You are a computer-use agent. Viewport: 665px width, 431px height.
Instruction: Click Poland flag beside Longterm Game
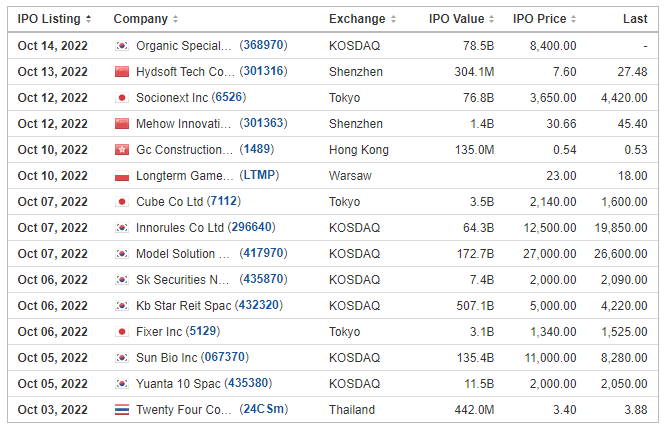click(122, 176)
